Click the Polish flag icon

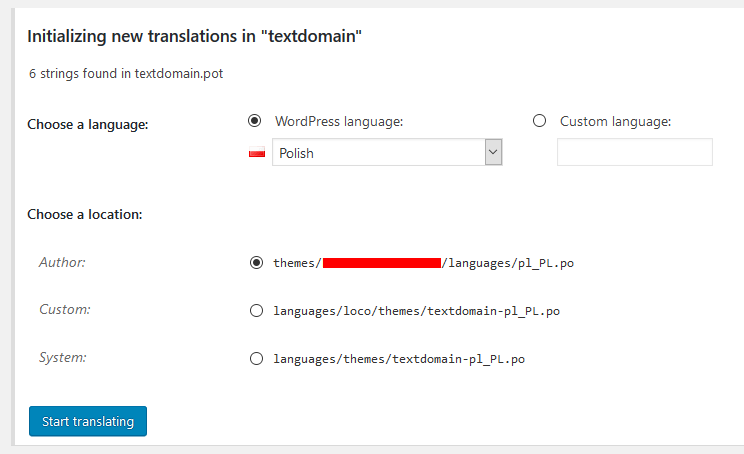click(x=256, y=153)
